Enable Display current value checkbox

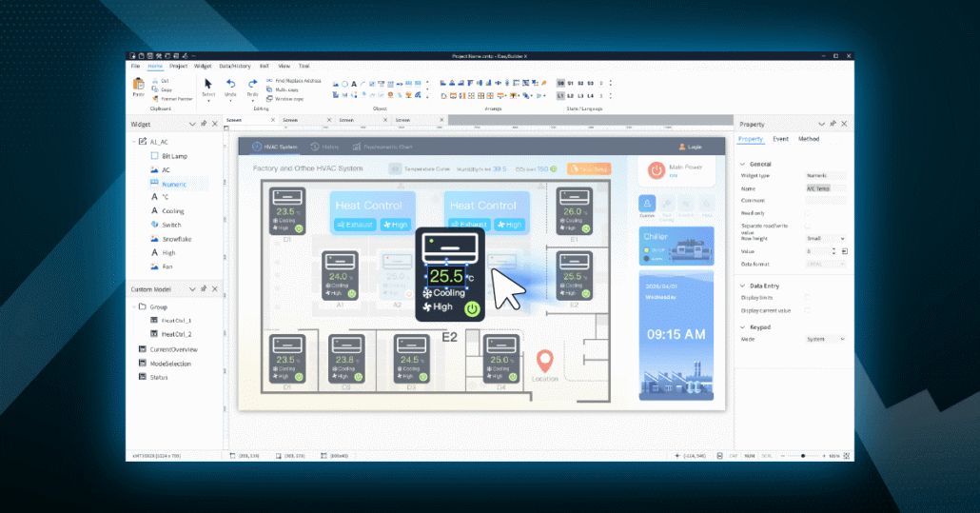[x=808, y=310]
